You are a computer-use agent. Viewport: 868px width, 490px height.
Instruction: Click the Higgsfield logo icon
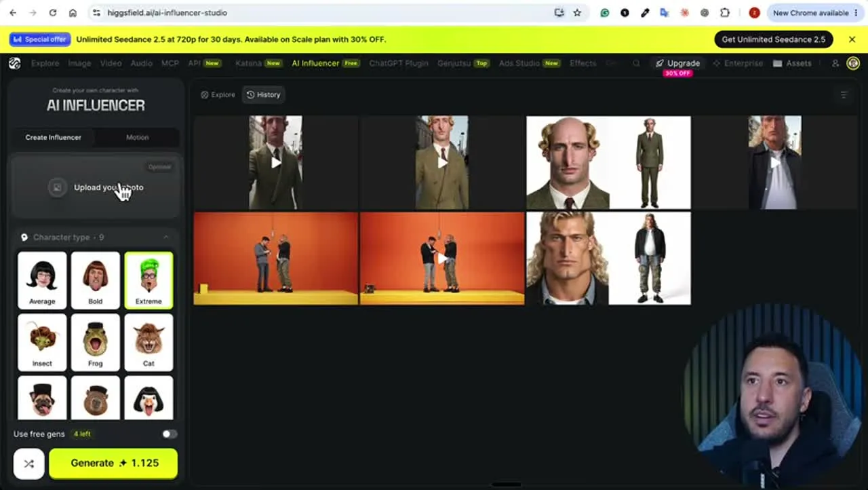click(15, 63)
